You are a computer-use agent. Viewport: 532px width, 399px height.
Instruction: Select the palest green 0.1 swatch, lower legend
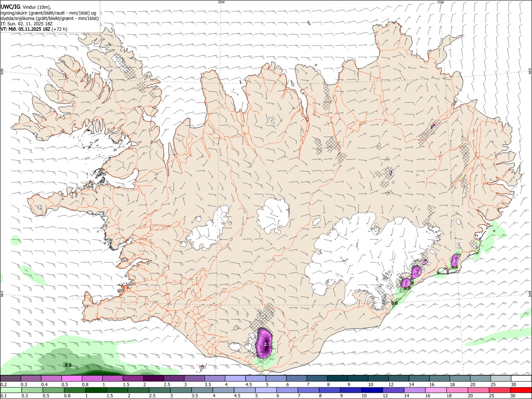[x=11, y=390]
